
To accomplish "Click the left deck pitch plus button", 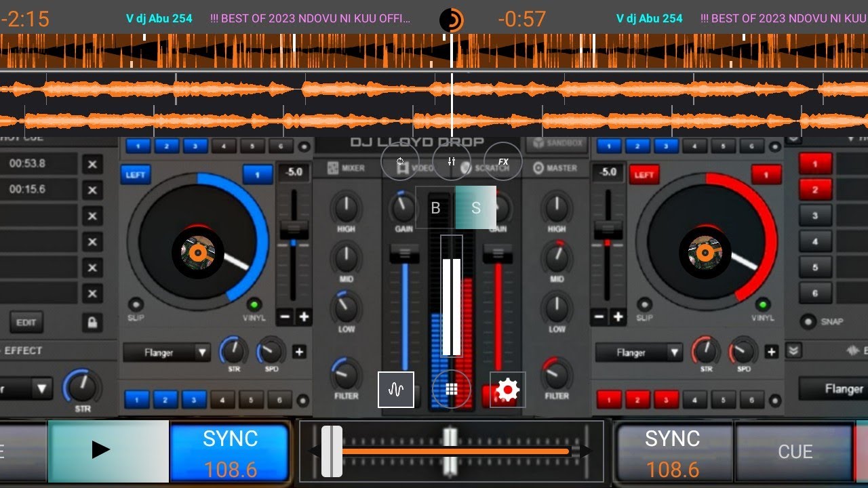I will point(303,317).
